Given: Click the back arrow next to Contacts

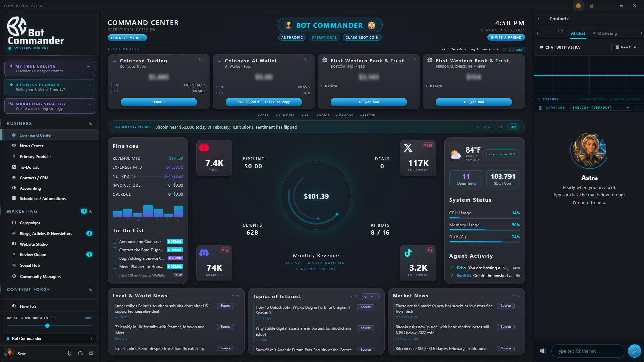Looking at the screenshot, I should pyautogui.click(x=540, y=19).
